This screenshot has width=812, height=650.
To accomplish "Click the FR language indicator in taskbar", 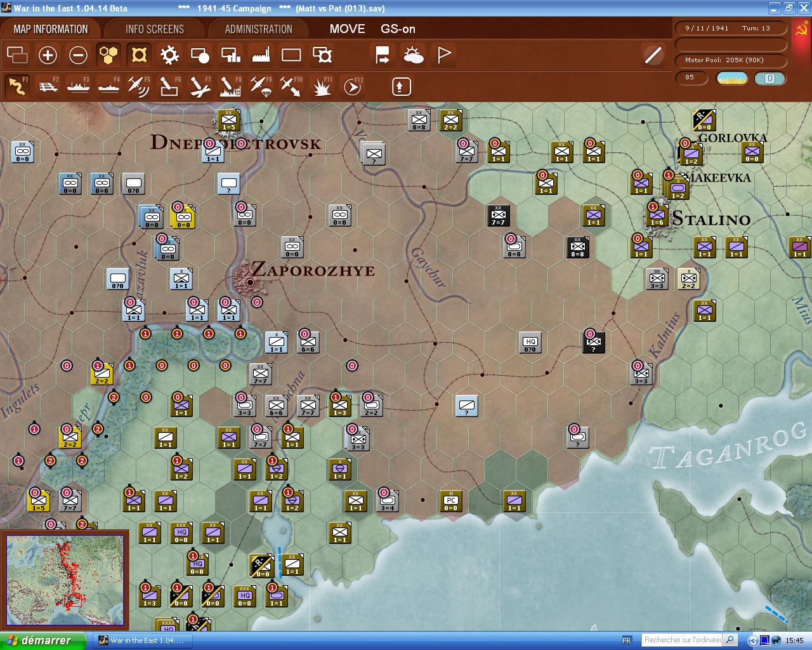I will tap(627, 640).
